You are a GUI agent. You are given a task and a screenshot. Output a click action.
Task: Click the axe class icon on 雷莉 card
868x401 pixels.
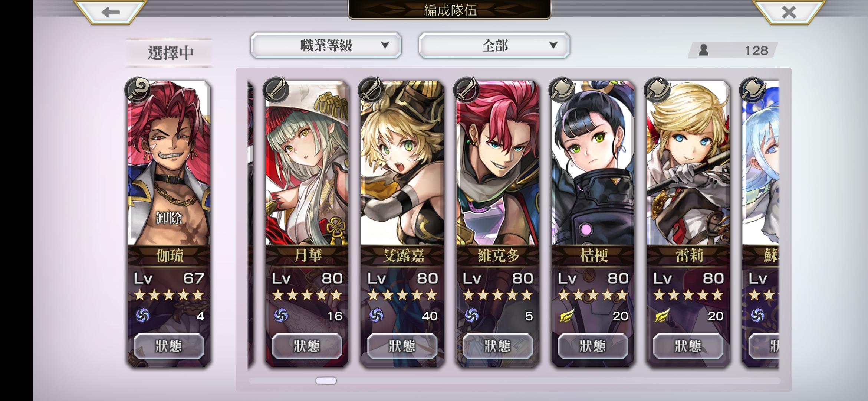[x=657, y=90]
